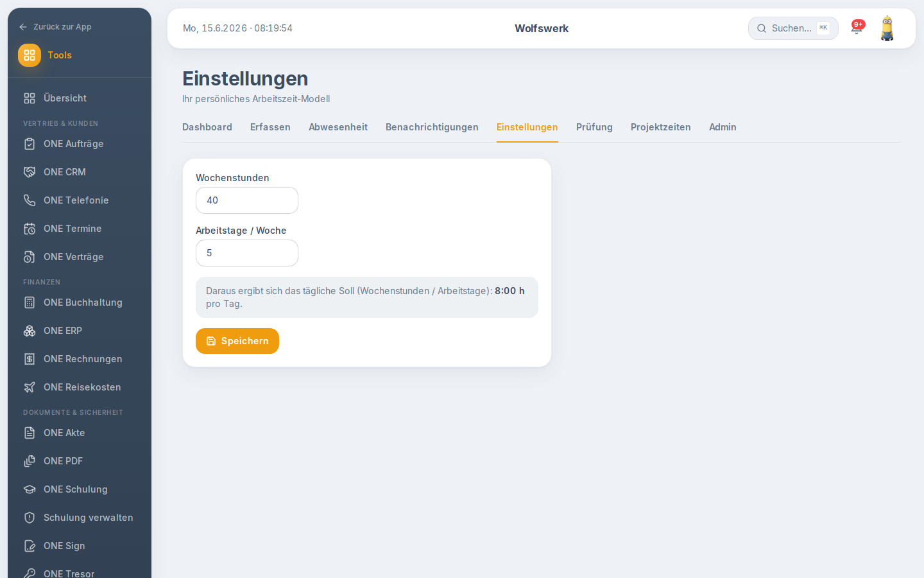
Task: Click the 8:00 h daily target value
Action: click(x=509, y=291)
